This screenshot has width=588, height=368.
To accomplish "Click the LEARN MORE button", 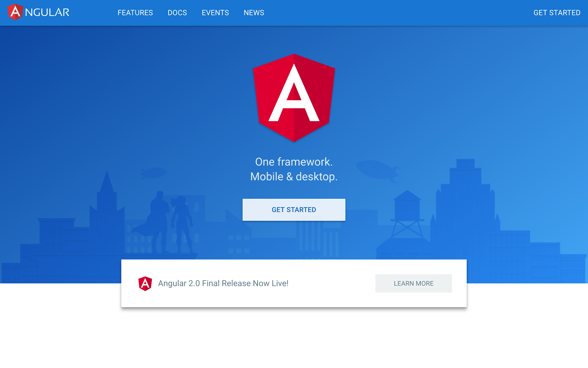I will point(413,283).
